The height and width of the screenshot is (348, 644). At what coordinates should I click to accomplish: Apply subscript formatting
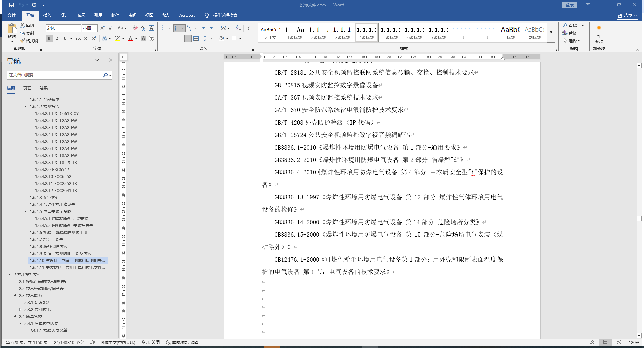pyautogui.click(x=86, y=38)
